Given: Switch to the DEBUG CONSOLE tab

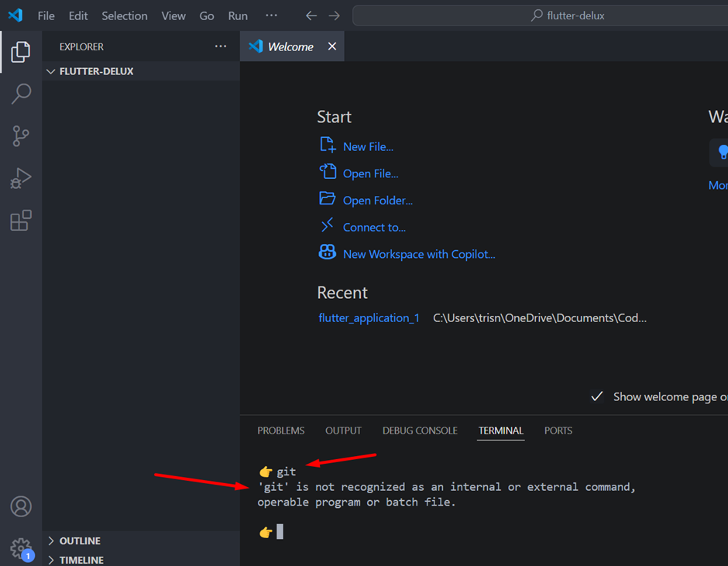Looking at the screenshot, I should click(420, 431).
